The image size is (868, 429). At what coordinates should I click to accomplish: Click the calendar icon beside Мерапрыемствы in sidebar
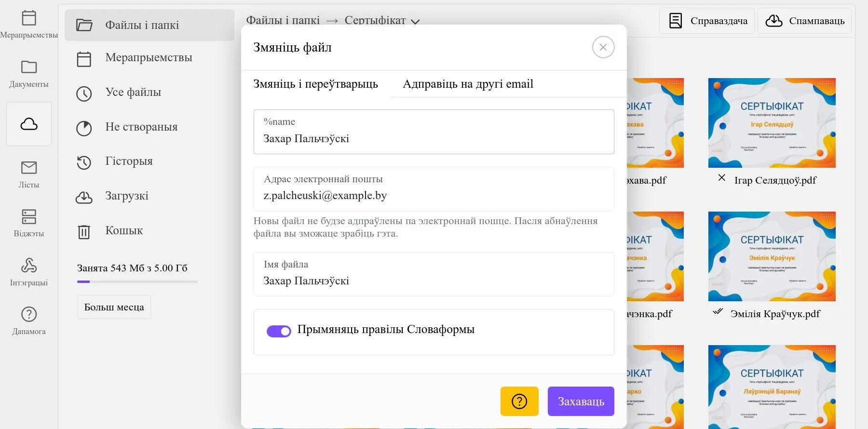coord(84,59)
